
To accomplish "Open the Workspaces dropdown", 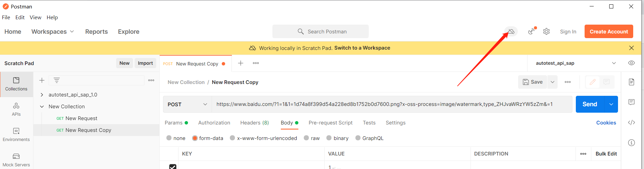I will [x=53, y=31].
